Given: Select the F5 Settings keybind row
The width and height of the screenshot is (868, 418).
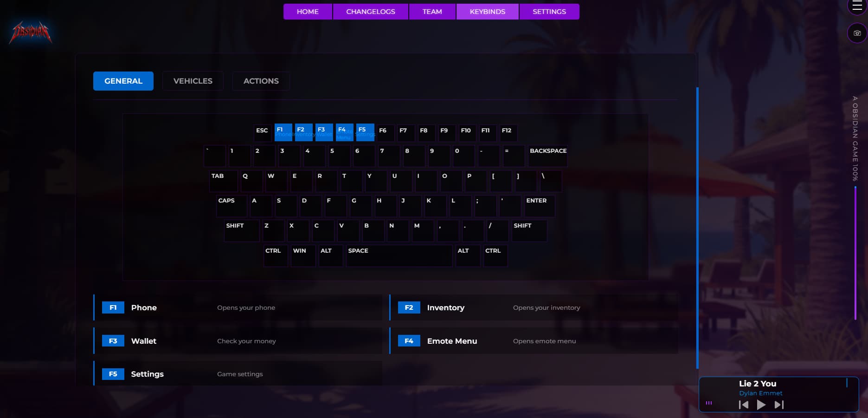Looking at the screenshot, I should tap(238, 374).
